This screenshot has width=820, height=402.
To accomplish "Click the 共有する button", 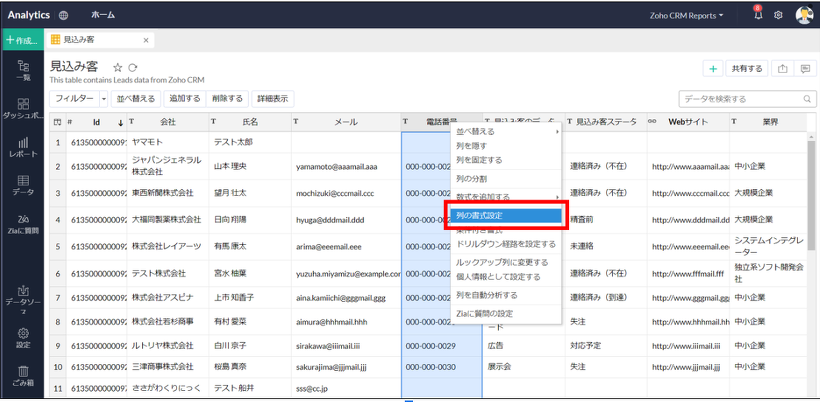I will coord(746,69).
